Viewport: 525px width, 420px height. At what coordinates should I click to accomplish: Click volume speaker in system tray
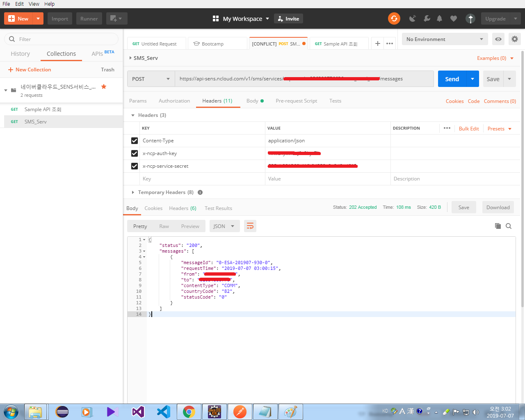click(x=476, y=412)
